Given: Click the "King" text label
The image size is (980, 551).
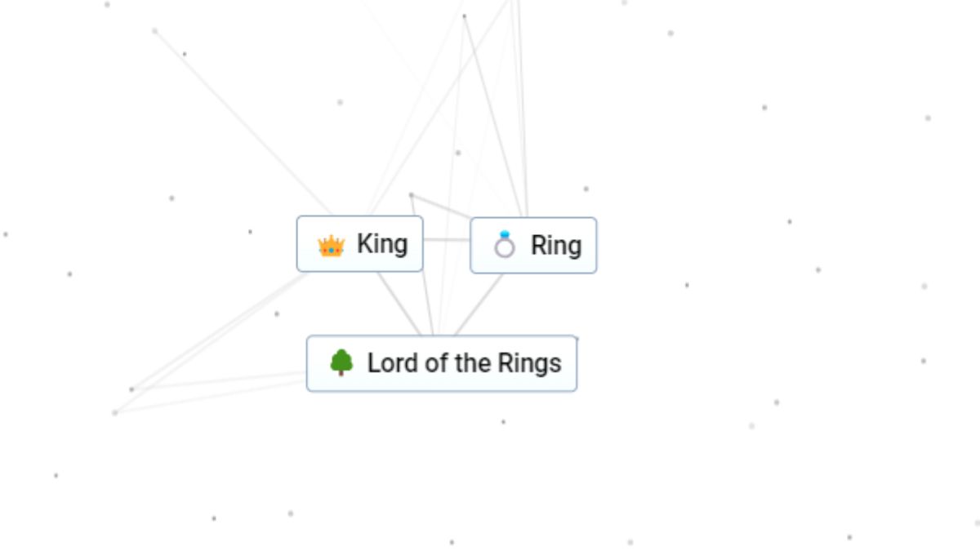Looking at the screenshot, I should [x=382, y=244].
